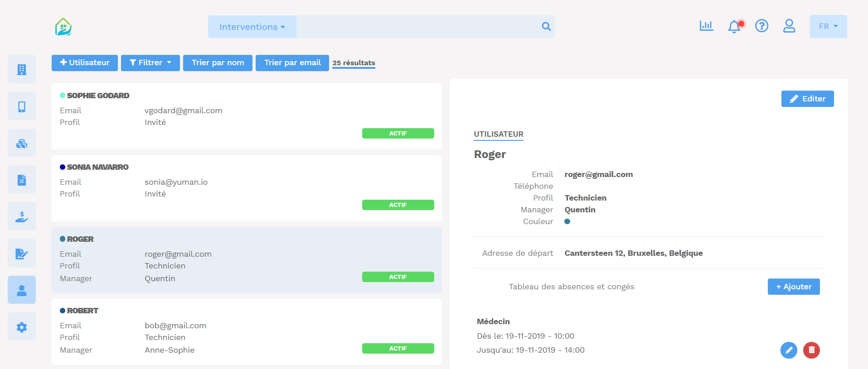Open the signed contract sidebar icon
The width and height of the screenshot is (868, 369).
tap(22, 253)
